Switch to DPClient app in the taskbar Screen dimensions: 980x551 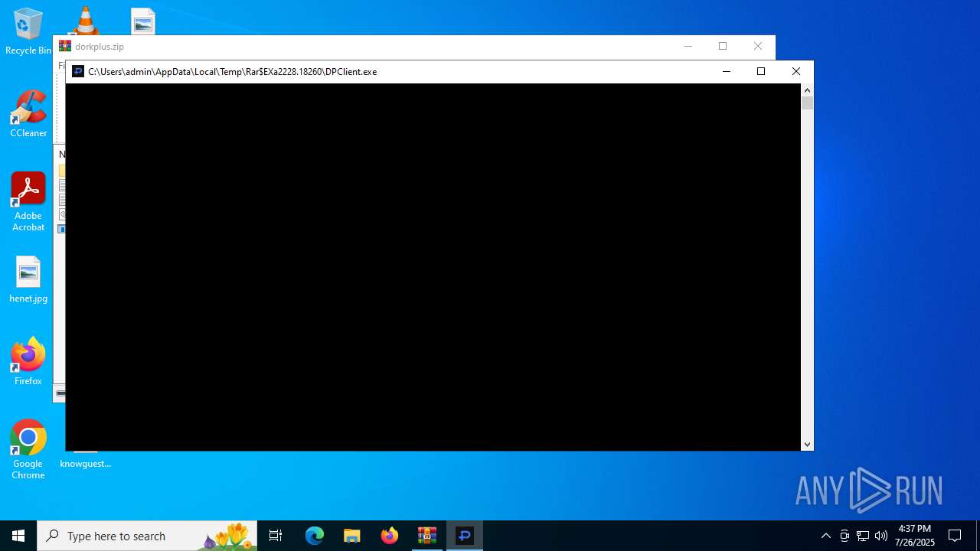464,536
